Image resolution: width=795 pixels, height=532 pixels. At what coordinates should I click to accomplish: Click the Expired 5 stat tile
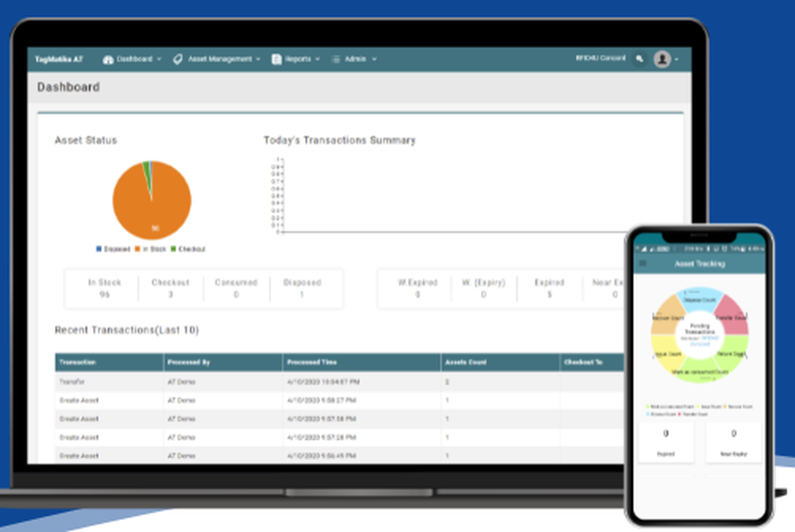(549, 288)
